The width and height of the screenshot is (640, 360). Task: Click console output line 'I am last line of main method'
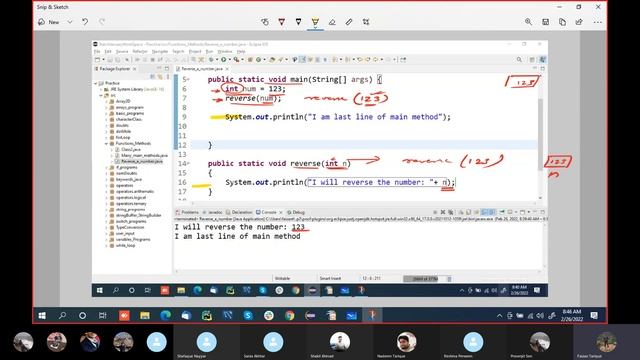[x=237, y=236]
